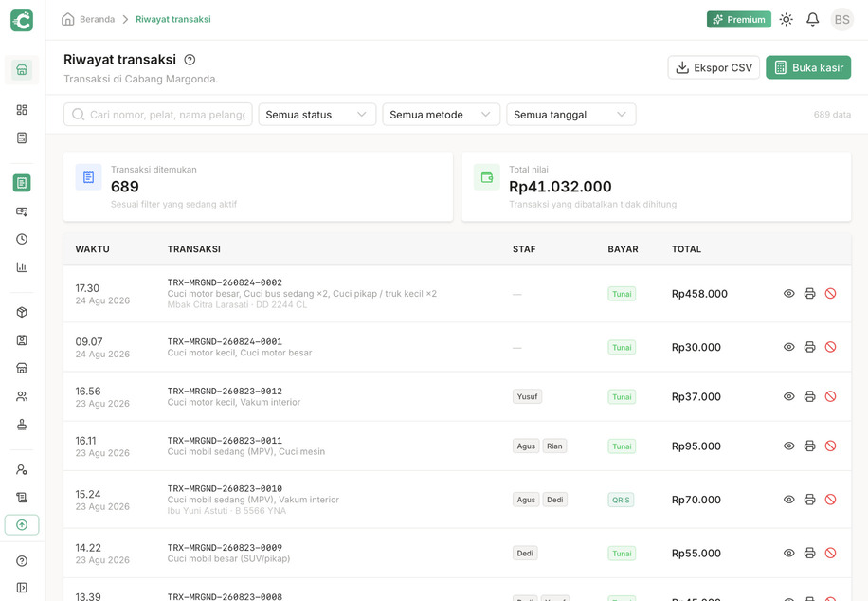Image resolution: width=868 pixels, height=601 pixels.
Task: View details of TRX-MRGND-260824-0002 via eye icon
Action: [x=788, y=294]
